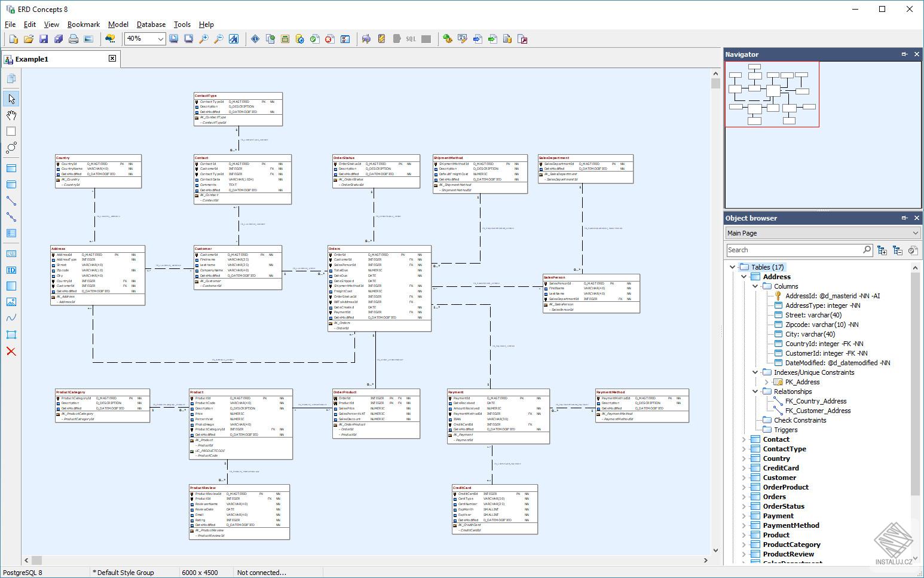Close the Navigator panel
This screenshot has height=578, width=924.
click(917, 54)
